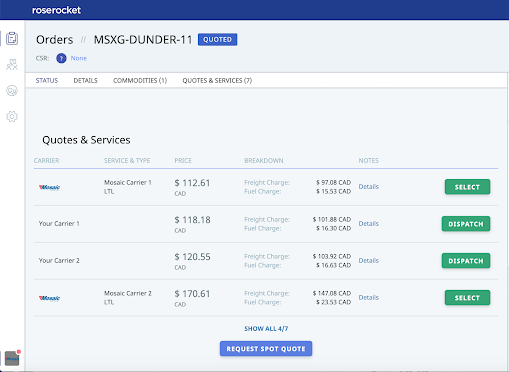Click the Mosaic Carrier 1 service text
This screenshot has height=372, width=509.
click(128, 183)
